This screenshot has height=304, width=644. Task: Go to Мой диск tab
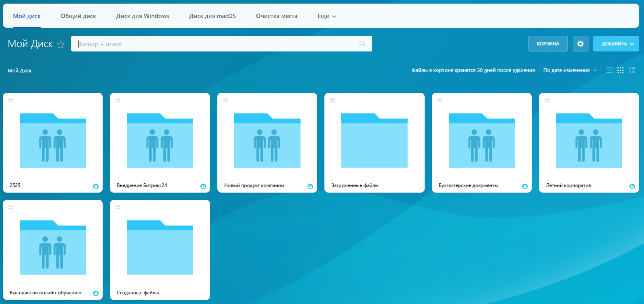click(x=27, y=16)
